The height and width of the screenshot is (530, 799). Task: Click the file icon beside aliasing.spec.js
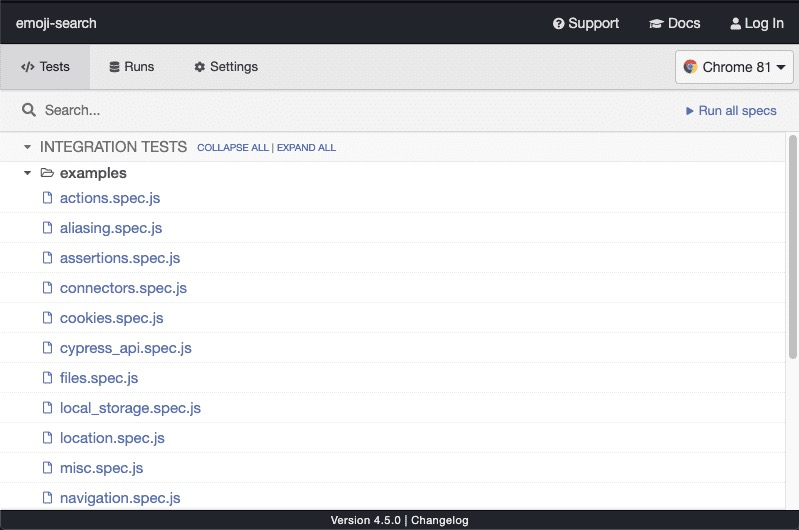pos(47,228)
